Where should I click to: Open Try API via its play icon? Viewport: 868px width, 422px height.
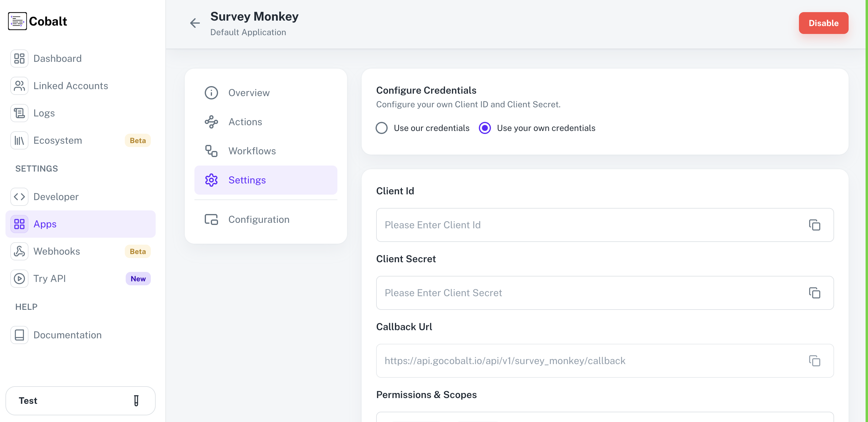(19, 278)
